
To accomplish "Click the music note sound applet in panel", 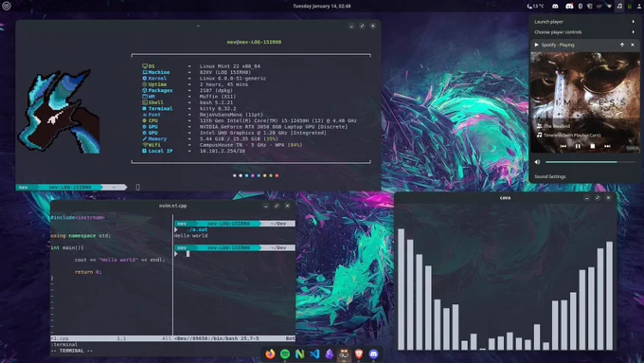I will [619, 7].
